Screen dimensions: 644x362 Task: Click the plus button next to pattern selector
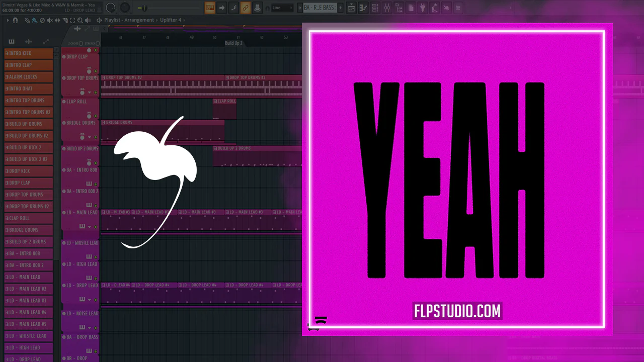341,8
